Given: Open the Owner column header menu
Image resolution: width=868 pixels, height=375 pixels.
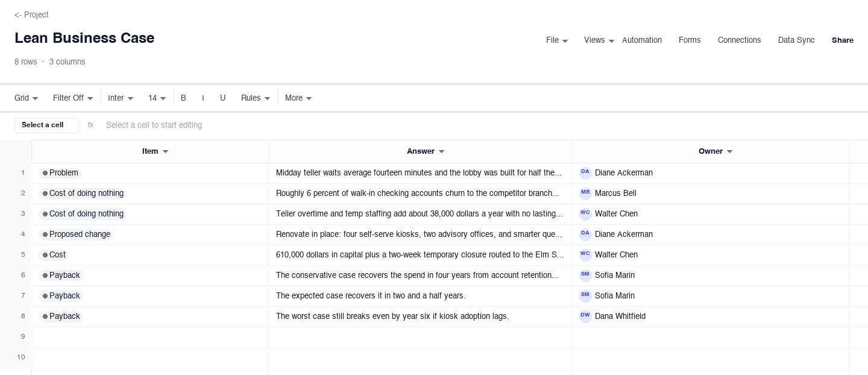Looking at the screenshot, I should (730, 152).
